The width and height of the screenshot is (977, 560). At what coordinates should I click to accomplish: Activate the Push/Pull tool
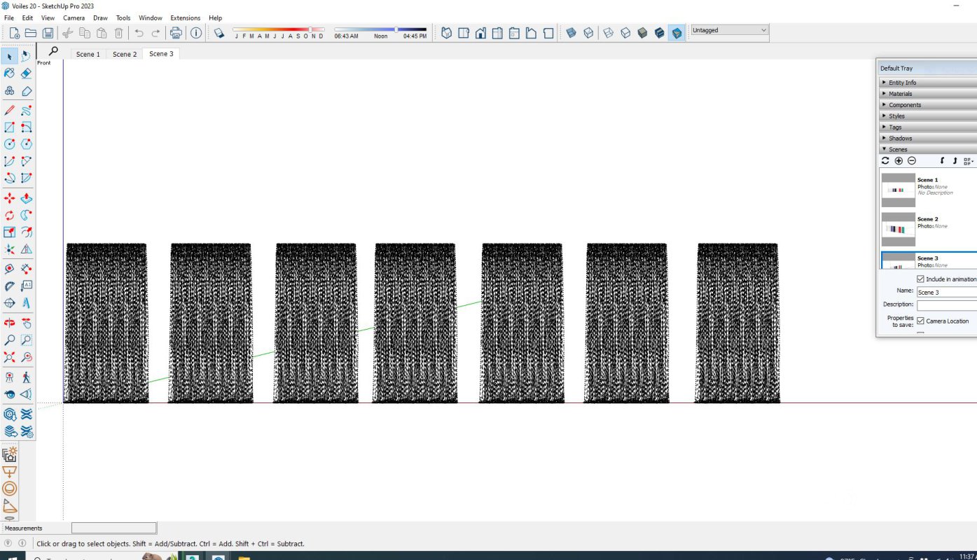(x=27, y=199)
